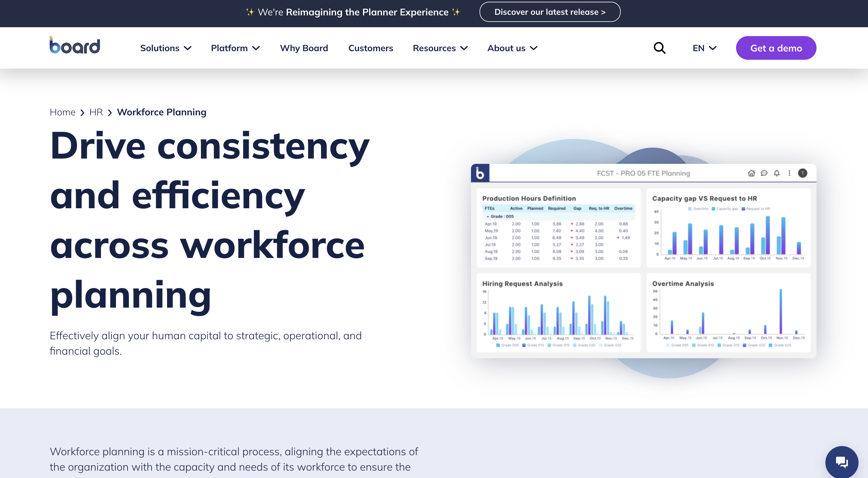The image size is (868, 478).
Task: Click the Get a demo button
Action: pyautogui.click(x=776, y=48)
